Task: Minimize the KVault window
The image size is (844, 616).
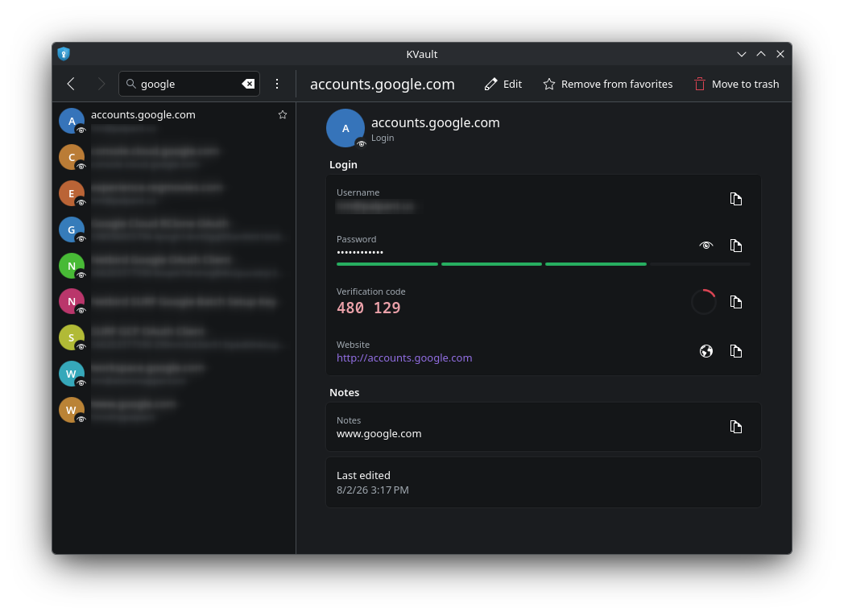Action: [742, 54]
